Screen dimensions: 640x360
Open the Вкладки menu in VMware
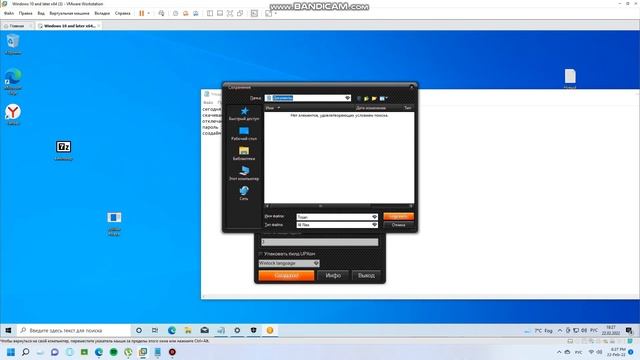[x=102, y=13]
